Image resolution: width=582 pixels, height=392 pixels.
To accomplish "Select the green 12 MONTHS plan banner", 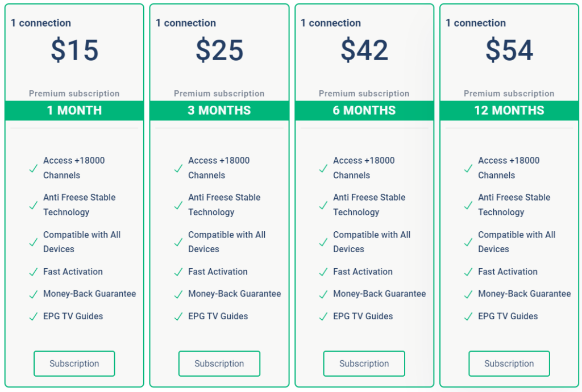I will coord(509,110).
